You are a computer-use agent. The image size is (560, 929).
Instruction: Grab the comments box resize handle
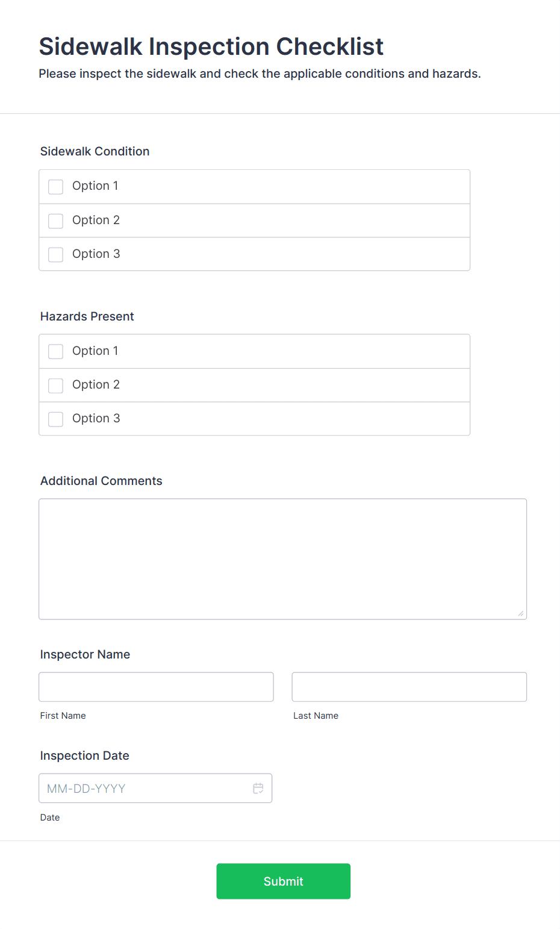point(521,613)
